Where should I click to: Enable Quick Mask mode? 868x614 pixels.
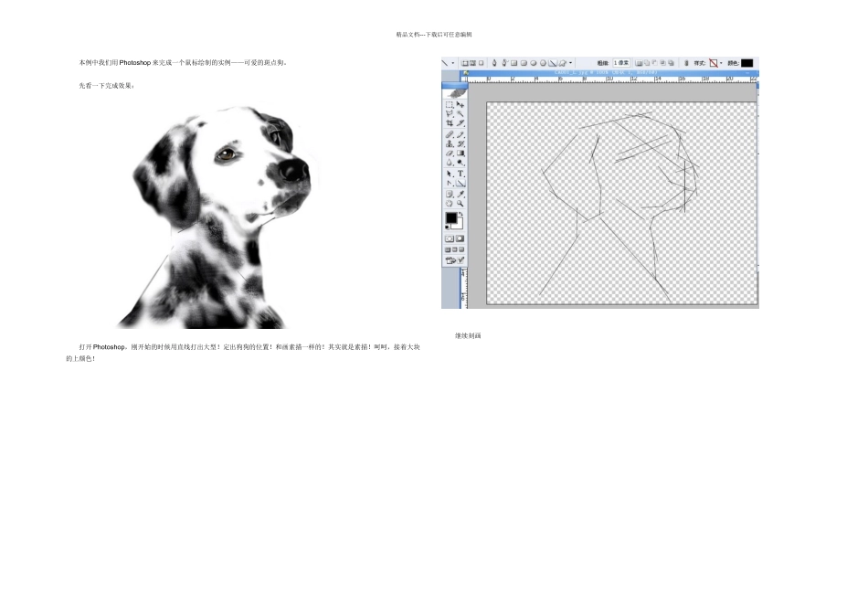pos(460,238)
